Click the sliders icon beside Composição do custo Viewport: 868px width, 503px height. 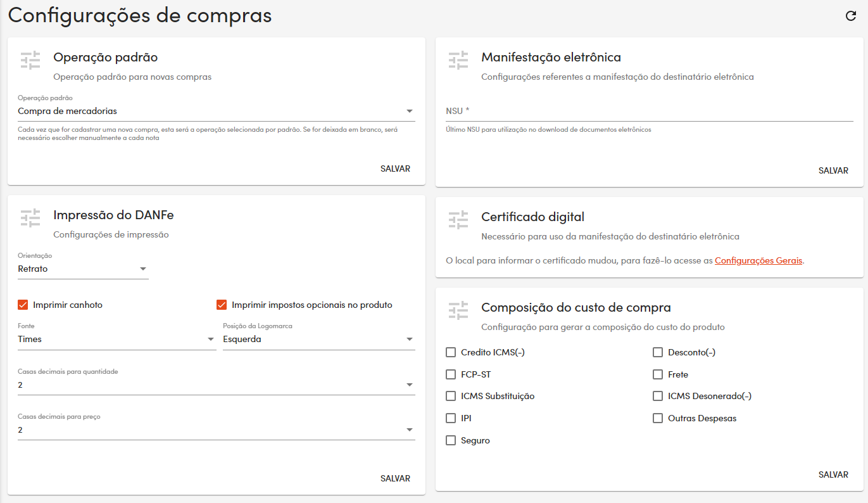pos(458,310)
